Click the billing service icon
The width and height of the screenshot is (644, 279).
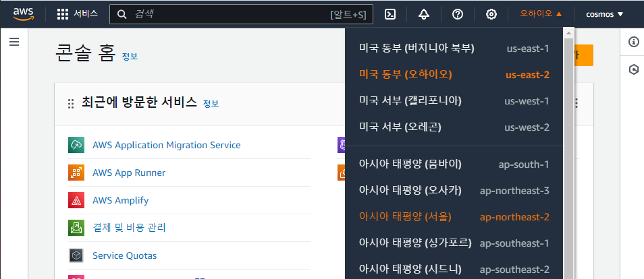[x=76, y=228]
